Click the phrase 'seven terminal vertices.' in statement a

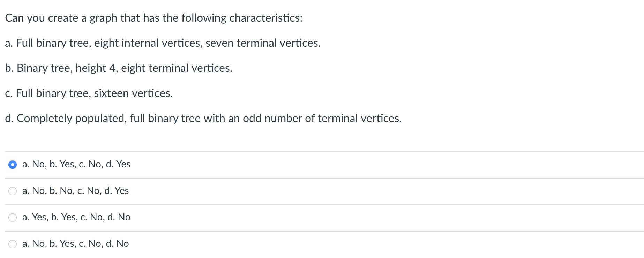tap(263, 43)
